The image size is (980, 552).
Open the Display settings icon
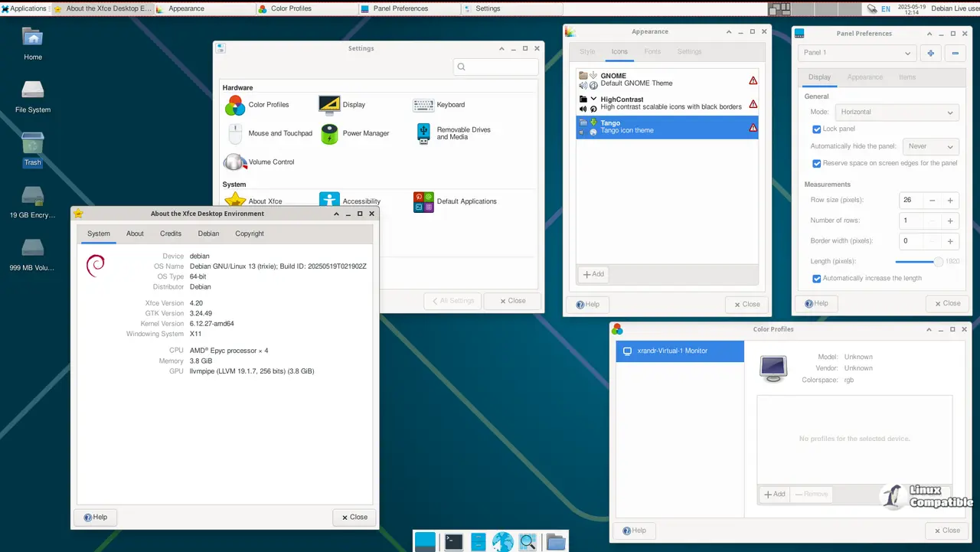click(x=328, y=105)
